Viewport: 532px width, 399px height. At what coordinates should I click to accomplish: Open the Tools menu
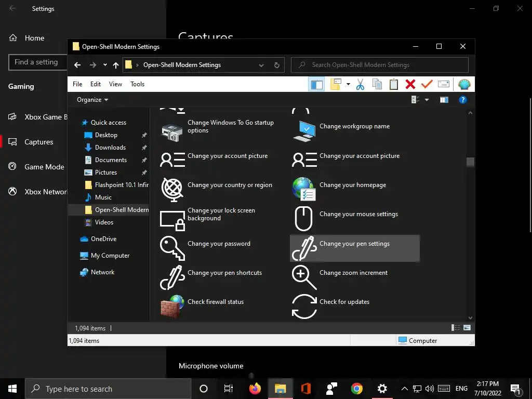[x=137, y=84]
